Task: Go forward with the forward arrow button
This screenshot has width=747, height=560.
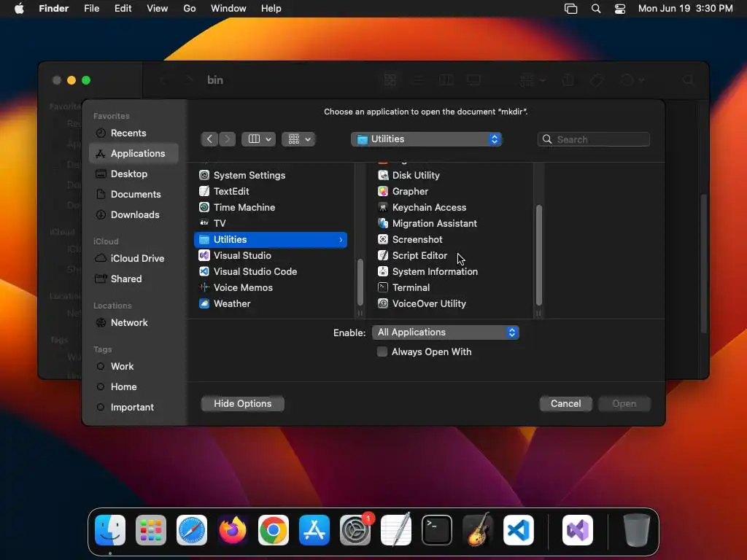Action: click(x=228, y=139)
